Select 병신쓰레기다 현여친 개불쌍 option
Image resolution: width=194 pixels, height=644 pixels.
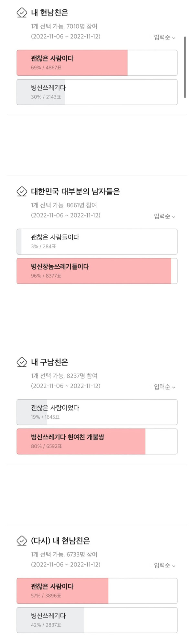pos(97,441)
